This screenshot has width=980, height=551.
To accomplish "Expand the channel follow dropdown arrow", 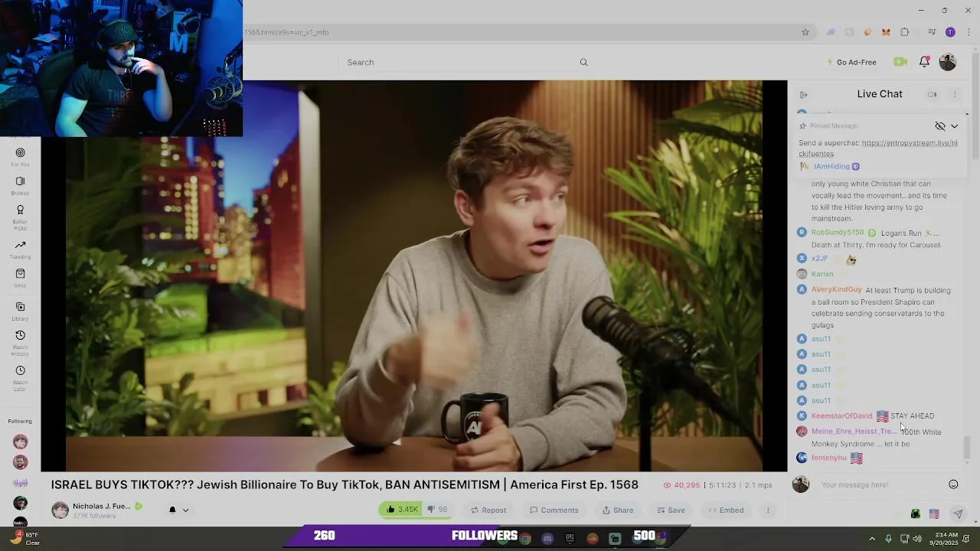I will 185,510.
